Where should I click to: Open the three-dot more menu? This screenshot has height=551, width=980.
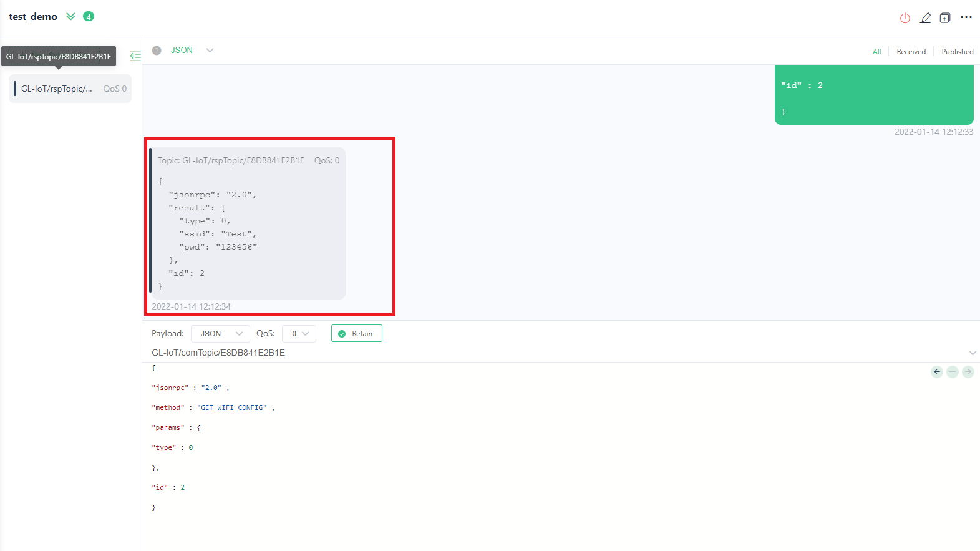[x=966, y=17]
